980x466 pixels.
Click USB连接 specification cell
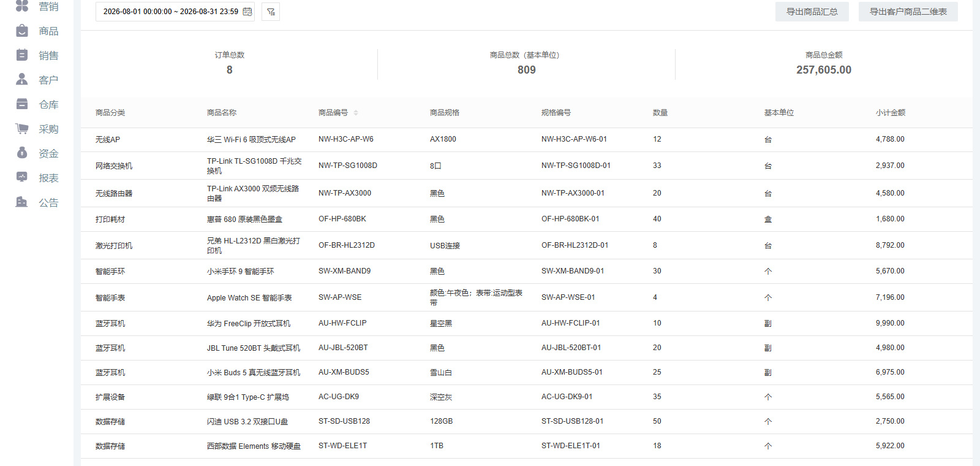[445, 245]
